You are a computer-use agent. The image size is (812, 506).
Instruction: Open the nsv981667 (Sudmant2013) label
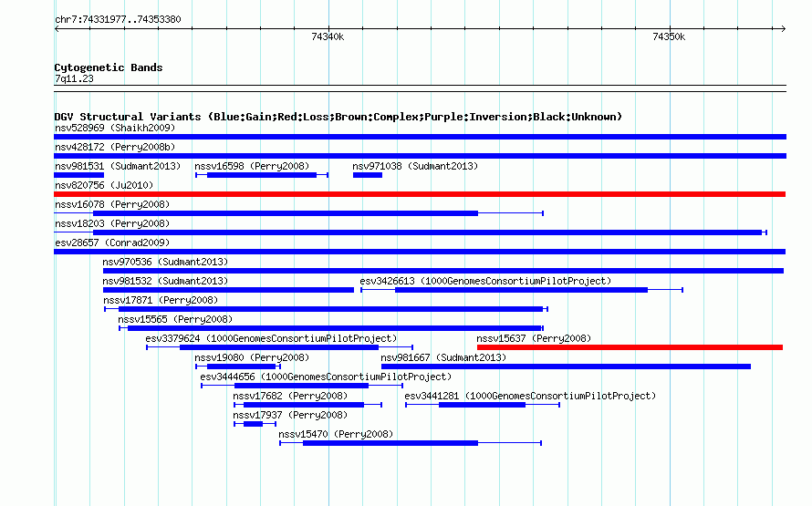443,357
